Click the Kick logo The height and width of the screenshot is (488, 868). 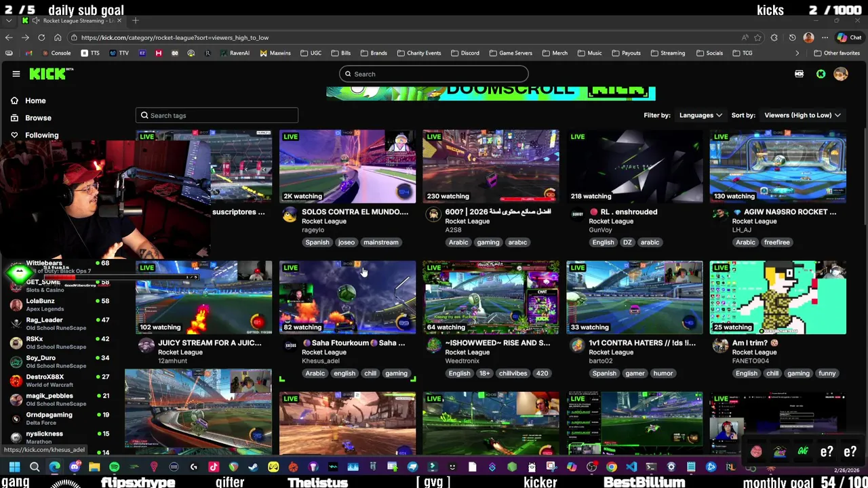[x=51, y=74]
